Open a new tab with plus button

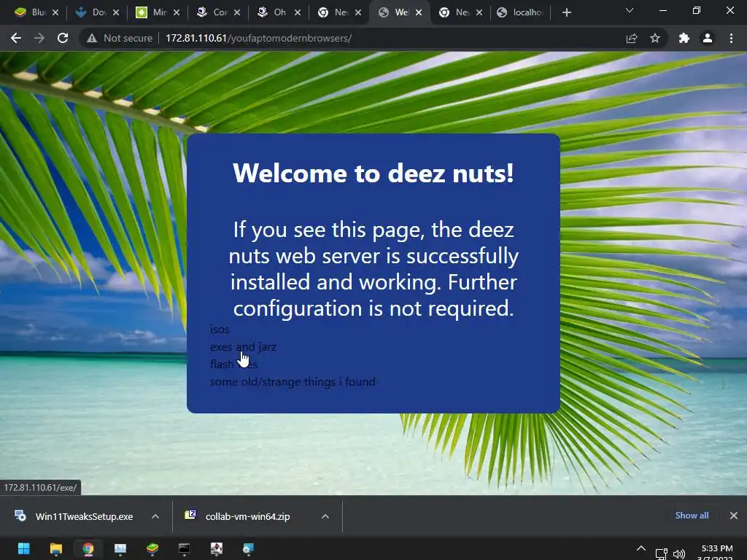(566, 12)
